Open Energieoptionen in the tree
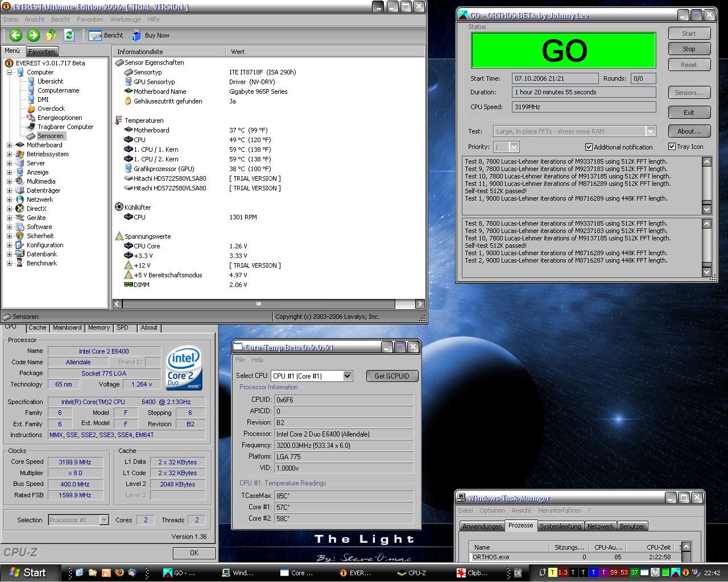728x582 pixels. click(54, 118)
